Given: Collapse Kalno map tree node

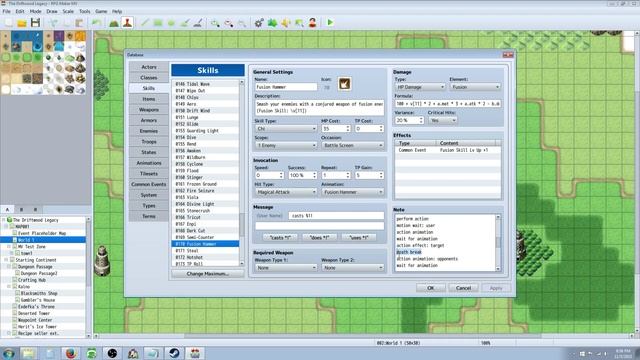Looking at the screenshot, I should click(x=9, y=287).
